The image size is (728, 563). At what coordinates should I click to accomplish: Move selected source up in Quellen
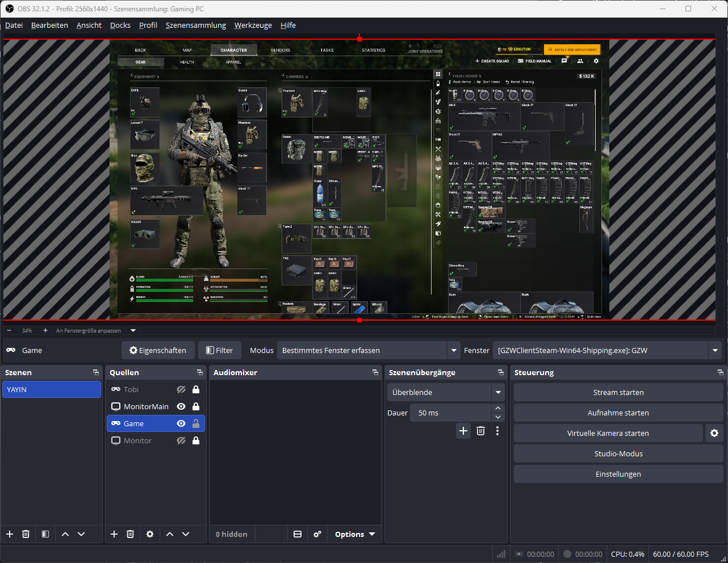170,534
